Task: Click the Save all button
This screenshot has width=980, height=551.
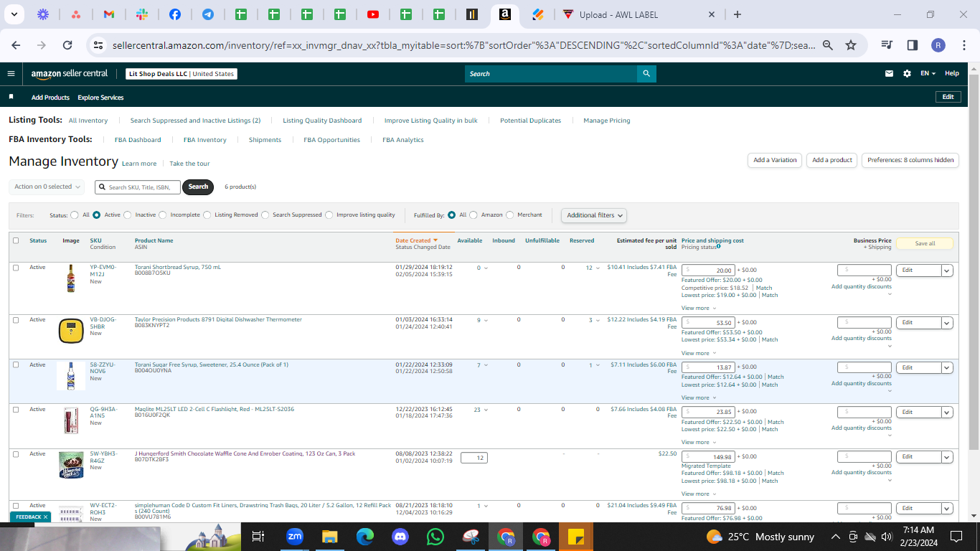Action: [x=925, y=243]
